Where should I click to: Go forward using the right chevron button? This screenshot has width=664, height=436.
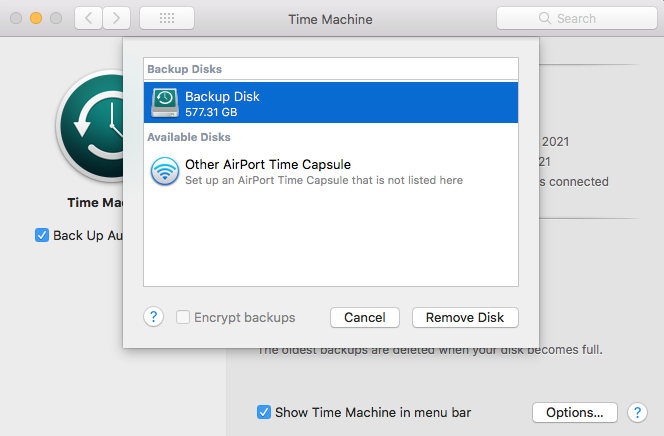click(117, 18)
